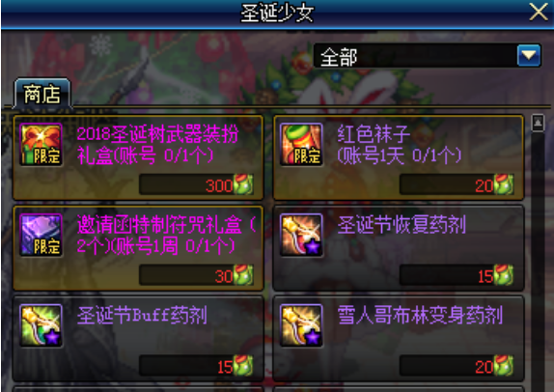Switch to the 商店 tab

pos(42,94)
